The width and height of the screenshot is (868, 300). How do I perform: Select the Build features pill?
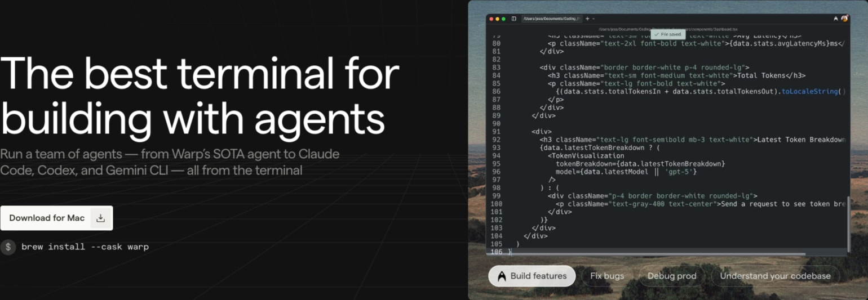coord(532,276)
